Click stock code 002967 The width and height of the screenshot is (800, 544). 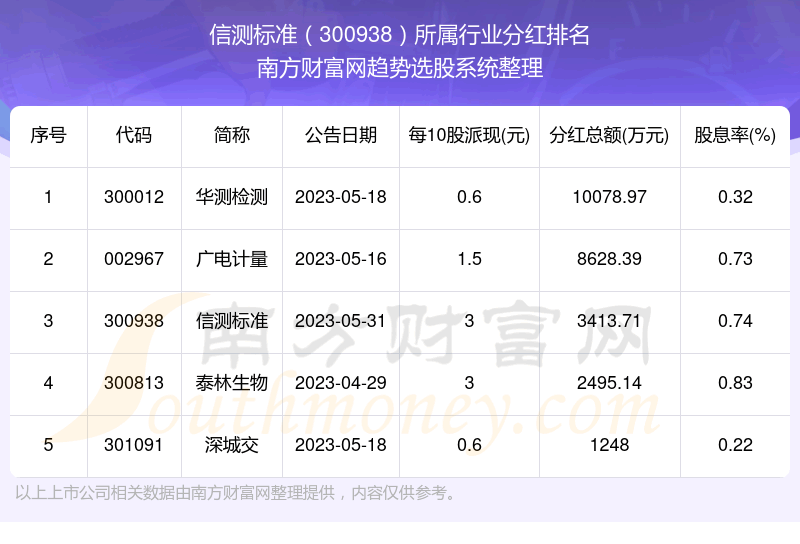pos(134,259)
